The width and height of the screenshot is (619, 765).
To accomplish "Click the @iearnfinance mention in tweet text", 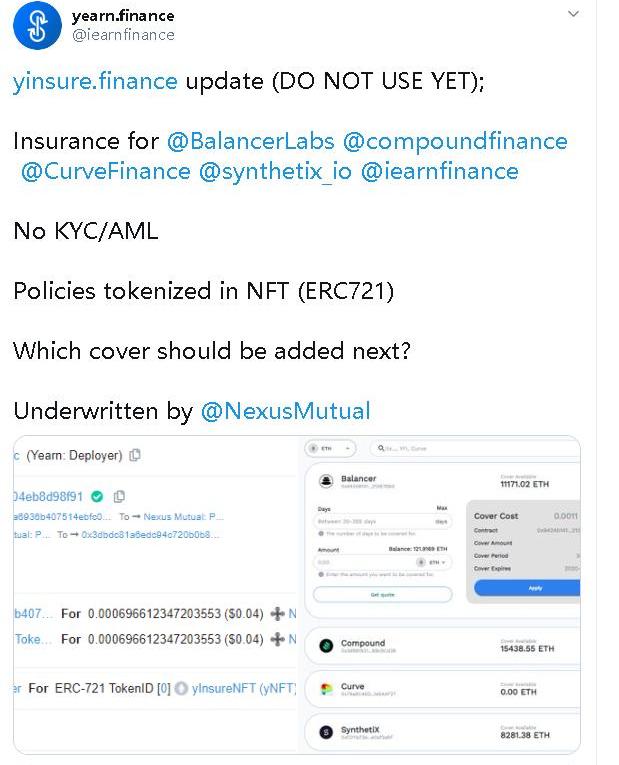I will (439, 171).
